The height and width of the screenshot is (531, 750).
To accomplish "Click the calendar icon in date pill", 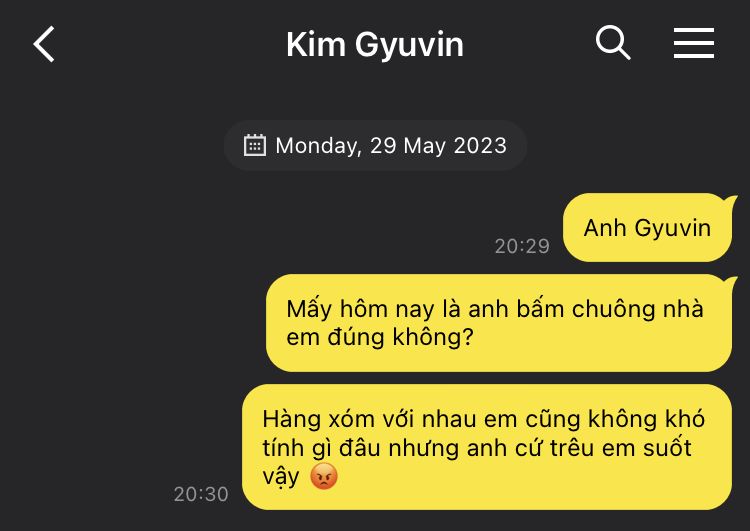I will (x=254, y=145).
